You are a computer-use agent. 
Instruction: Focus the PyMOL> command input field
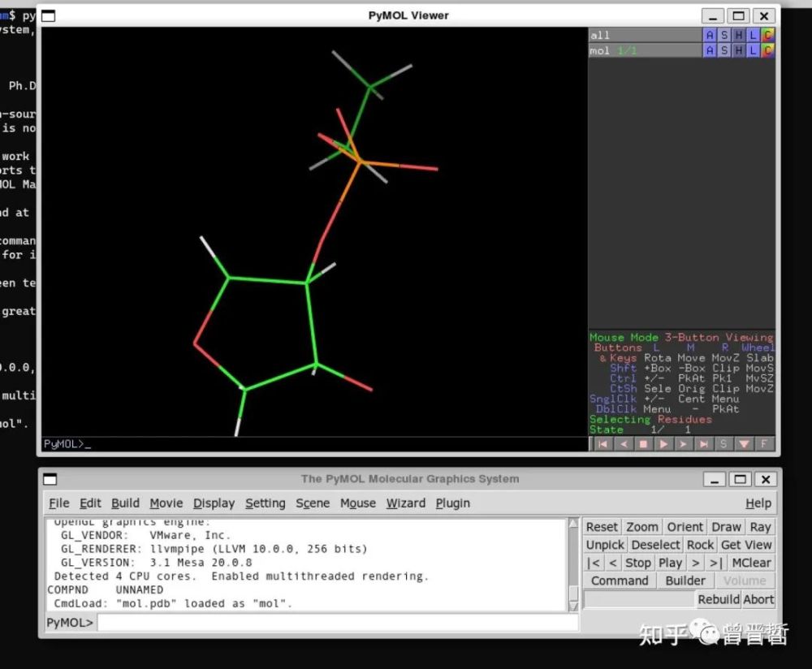(338, 623)
